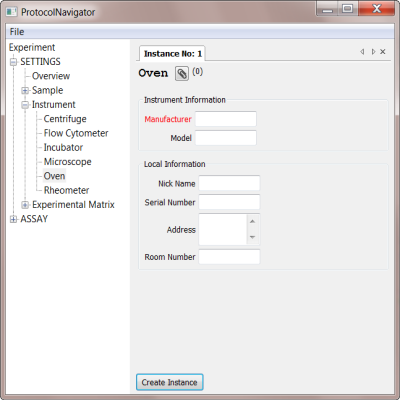Click the paperclip attachment icon beside Oven
This screenshot has height=400, width=400.
coord(182,73)
